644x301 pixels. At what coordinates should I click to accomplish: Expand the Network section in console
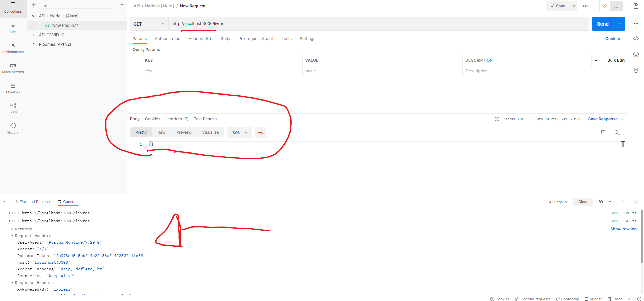12,229
